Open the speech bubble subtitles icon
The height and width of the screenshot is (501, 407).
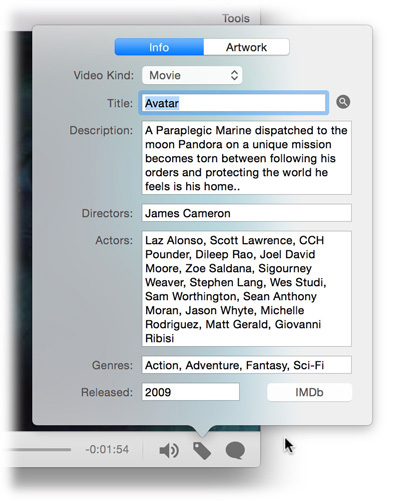click(x=235, y=450)
